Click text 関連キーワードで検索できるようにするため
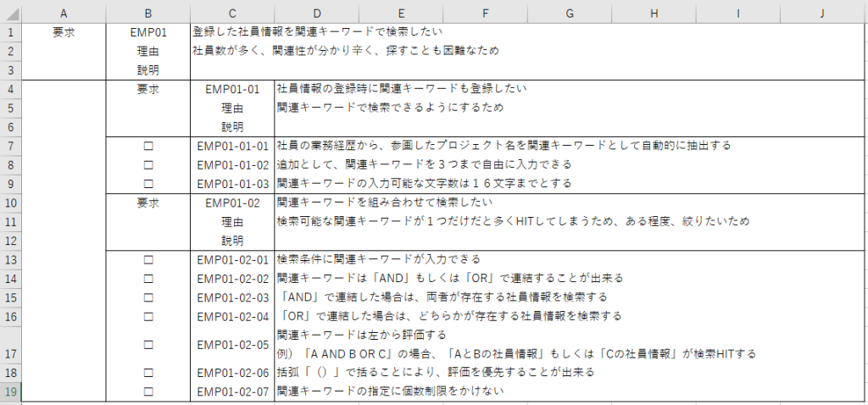This screenshot has height=405, width=868. 390,108
